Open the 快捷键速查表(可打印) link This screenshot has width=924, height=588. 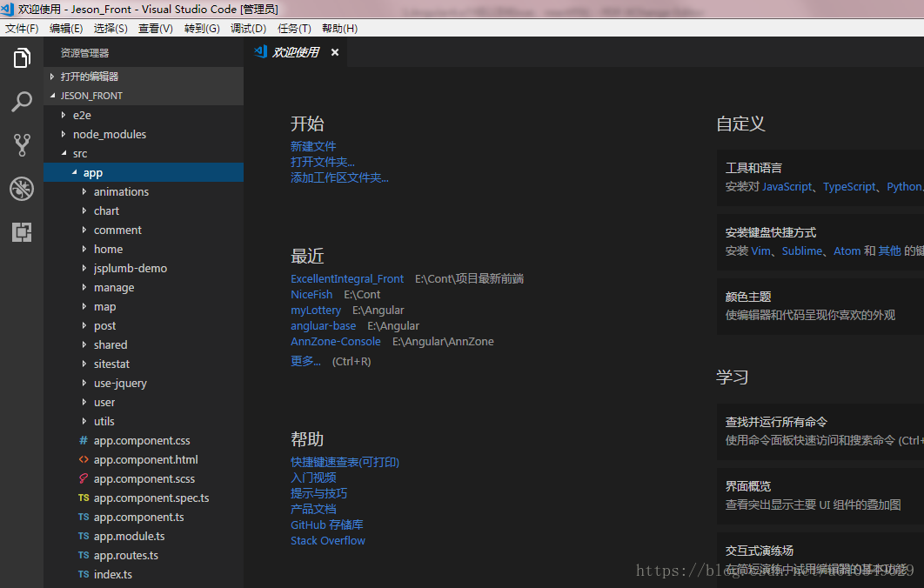pos(345,462)
